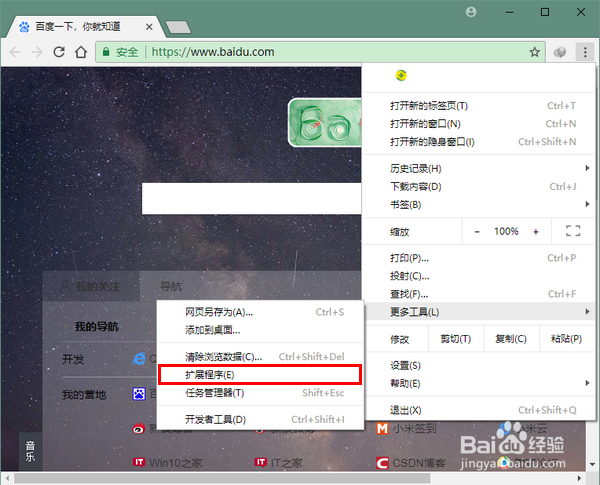Select 添加到桌面... in submenu

pos(260,330)
